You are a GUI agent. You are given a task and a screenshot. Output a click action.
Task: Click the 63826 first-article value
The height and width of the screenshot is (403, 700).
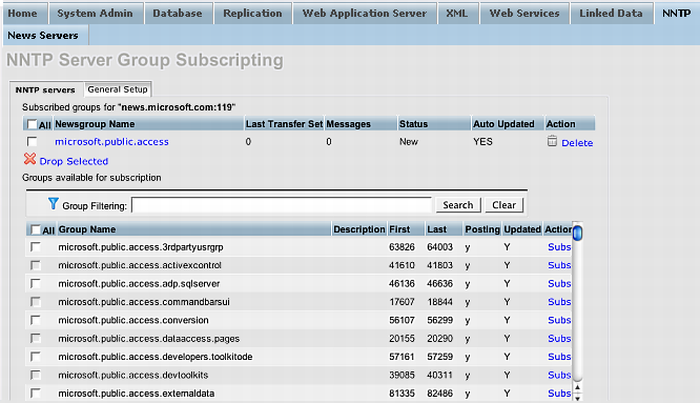[x=402, y=247]
